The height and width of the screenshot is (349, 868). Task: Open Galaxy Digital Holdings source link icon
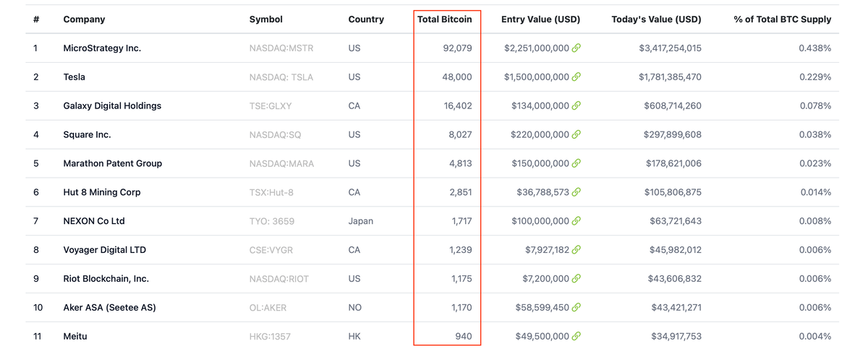[x=576, y=105]
